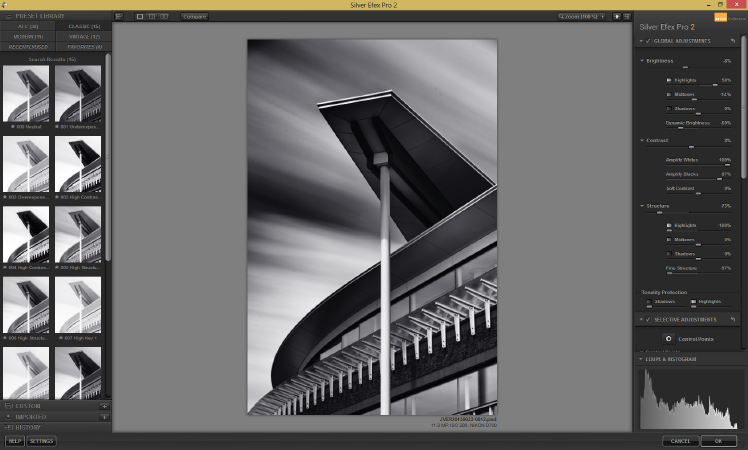The width and height of the screenshot is (748, 450).
Task: Click the Control Points add button icon
Action: pyautogui.click(x=668, y=339)
